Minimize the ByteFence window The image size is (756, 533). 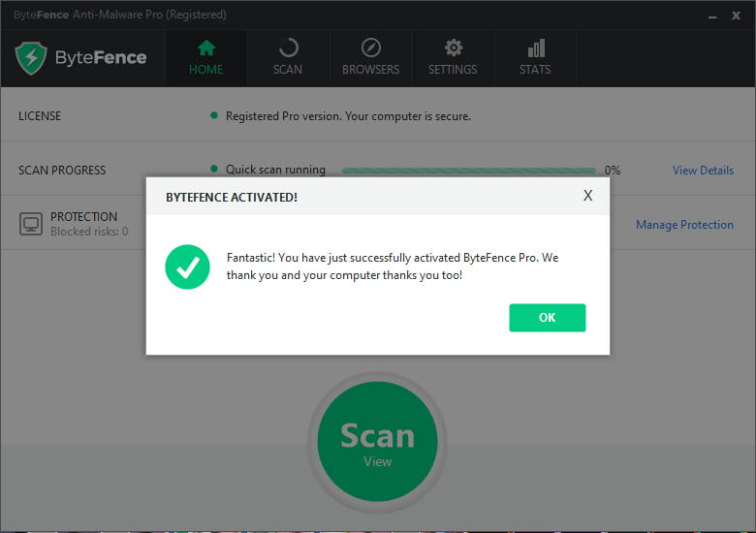point(712,16)
